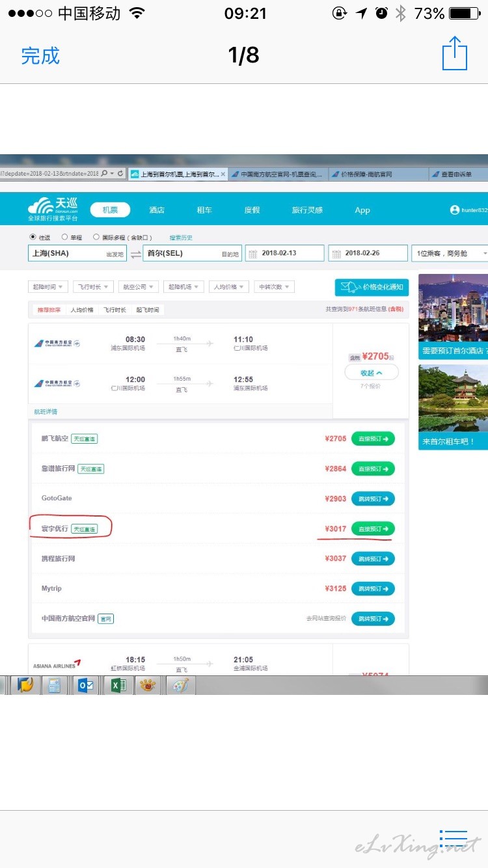Sort results by 起飞时间
The height and width of the screenshot is (868, 488).
pyautogui.click(x=147, y=310)
